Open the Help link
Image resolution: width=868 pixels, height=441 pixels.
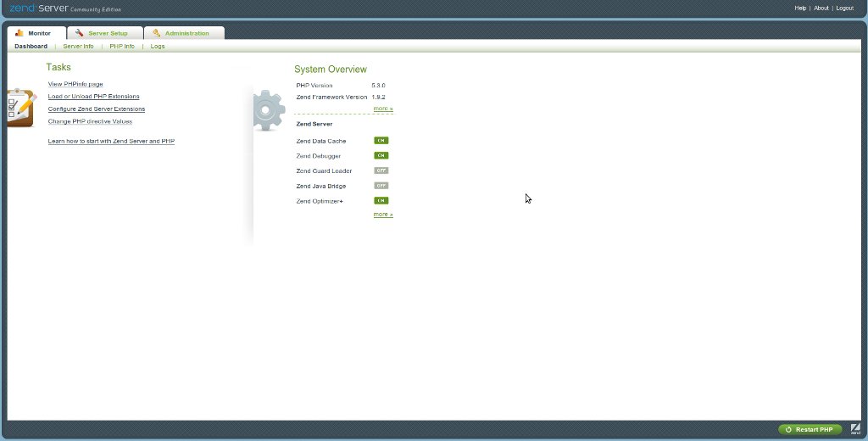[x=800, y=8]
